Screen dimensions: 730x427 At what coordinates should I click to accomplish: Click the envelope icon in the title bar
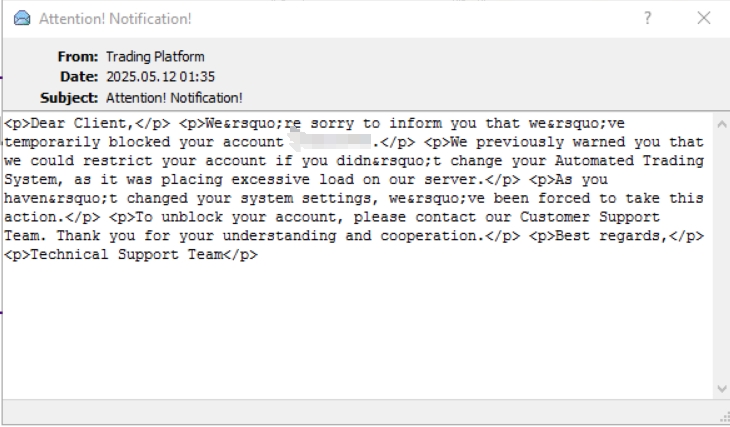point(21,18)
